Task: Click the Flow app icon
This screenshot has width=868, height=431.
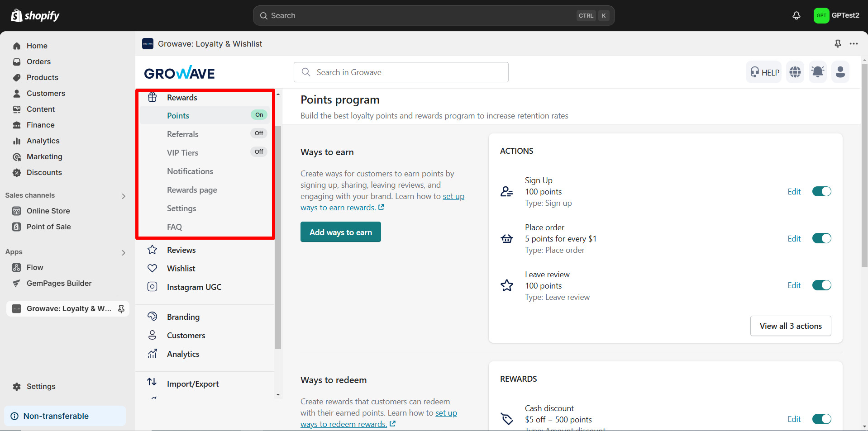Action: click(x=17, y=267)
